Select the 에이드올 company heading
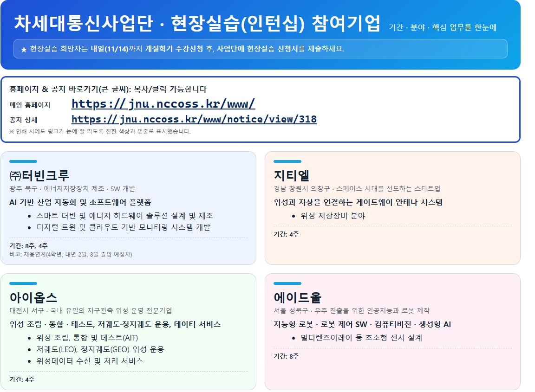 pos(298,298)
